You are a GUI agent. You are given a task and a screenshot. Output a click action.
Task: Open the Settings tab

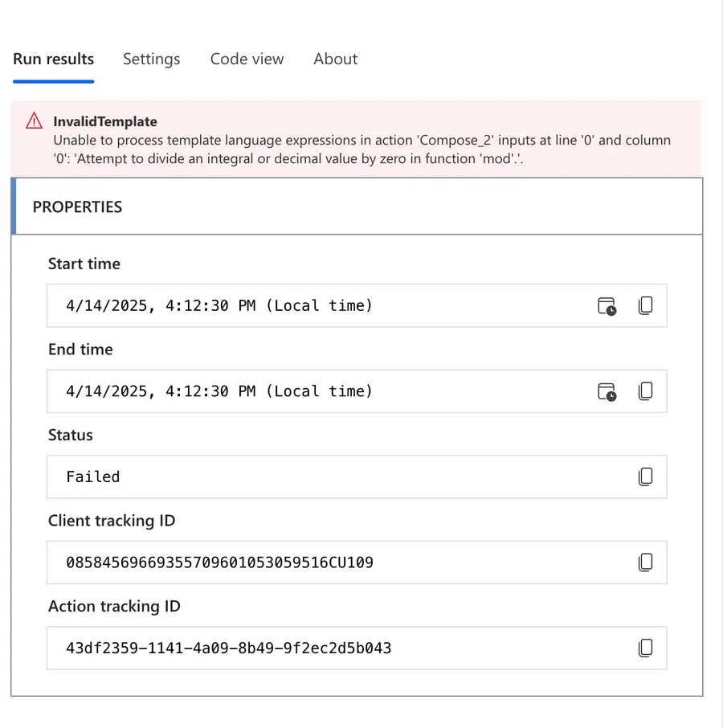[151, 59]
